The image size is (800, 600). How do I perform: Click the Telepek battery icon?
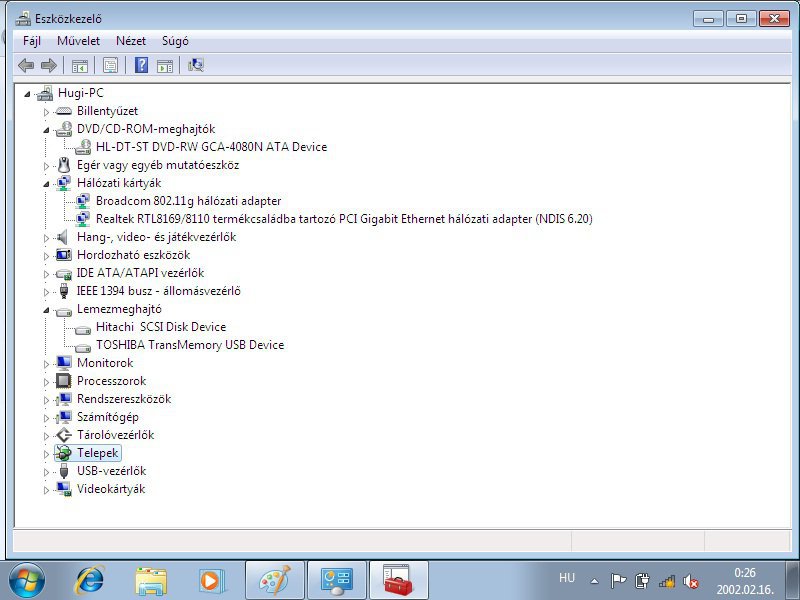64,453
